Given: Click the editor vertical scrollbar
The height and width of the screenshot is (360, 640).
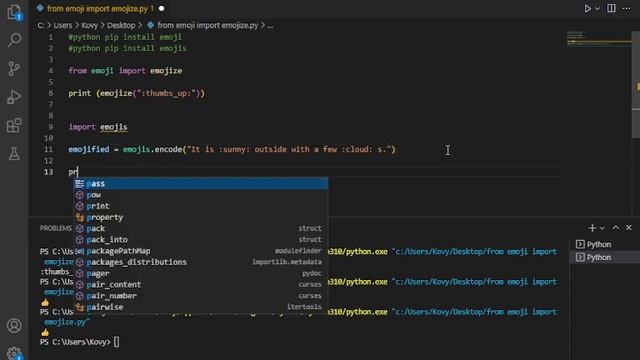Looking at the screenshot, I should coord(636,84).
